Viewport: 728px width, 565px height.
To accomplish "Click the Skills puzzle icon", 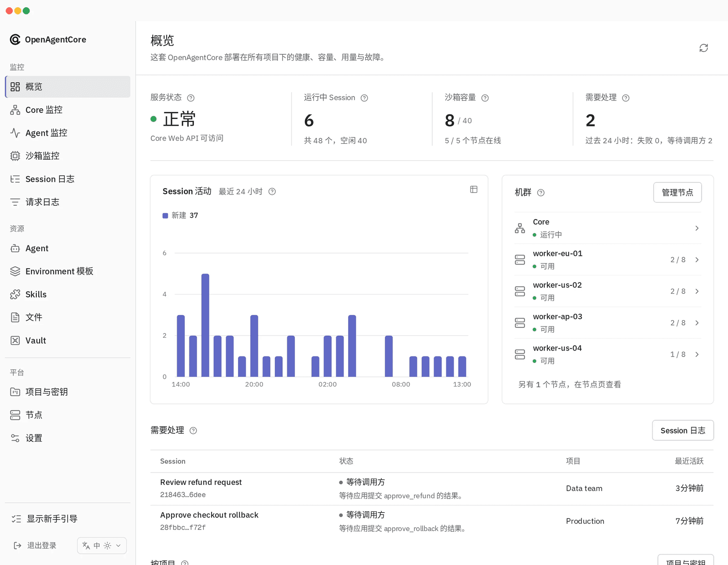I will [x=15, y=295].
